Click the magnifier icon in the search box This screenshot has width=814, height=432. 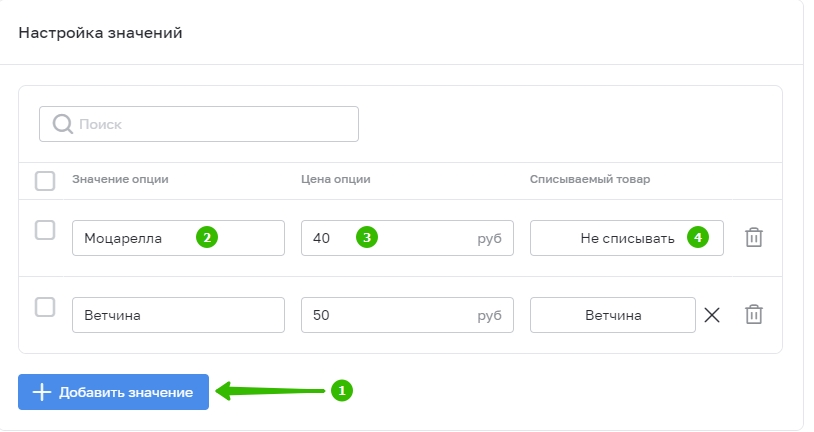(x=63, y=124)
